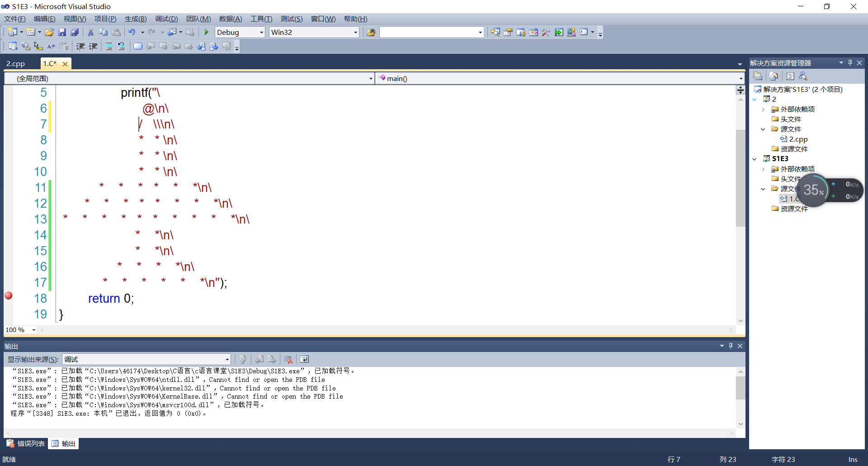
Task: Open the 工具(T) tools menu
Action: [261, 19]
